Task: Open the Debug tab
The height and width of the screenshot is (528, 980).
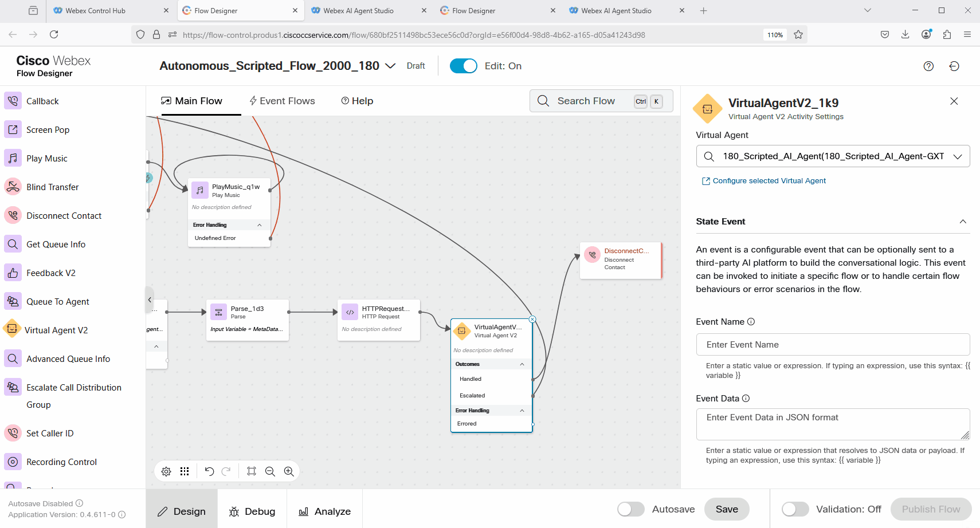Action: [252, 511]
